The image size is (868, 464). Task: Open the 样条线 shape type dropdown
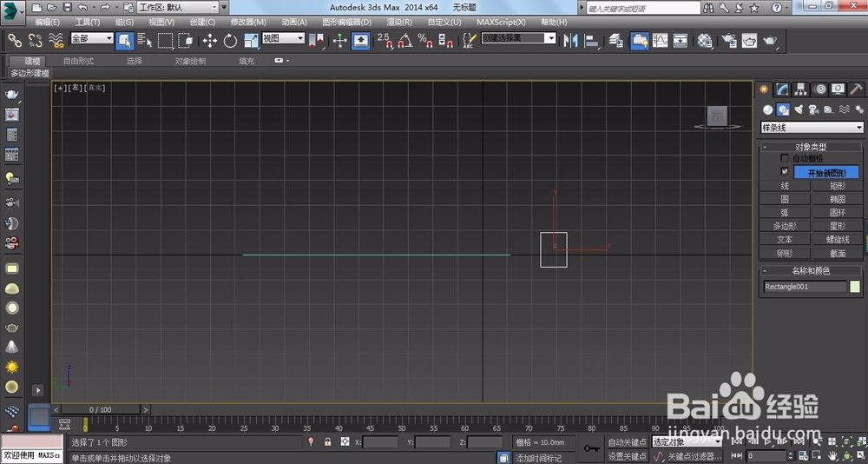(812, 128)
